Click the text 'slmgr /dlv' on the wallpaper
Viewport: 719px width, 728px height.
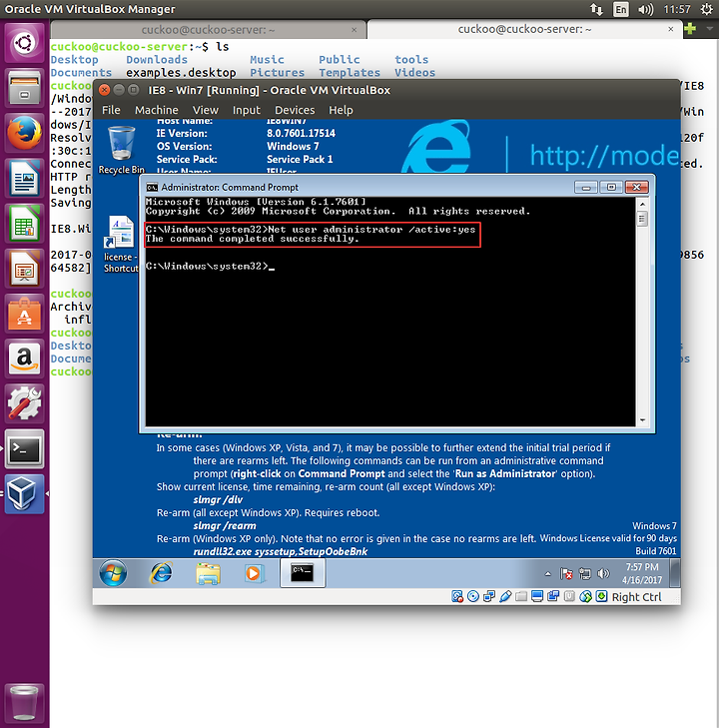(218, 500)
